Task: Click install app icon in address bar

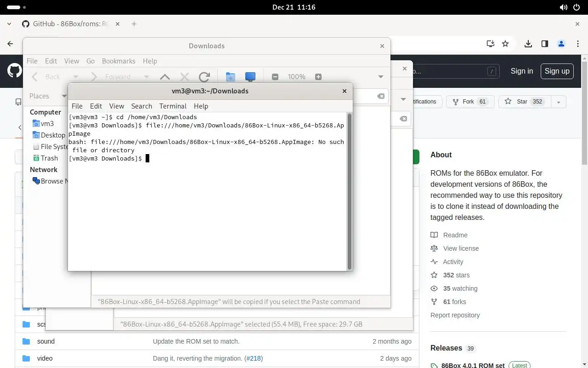Action: point(491,44)
